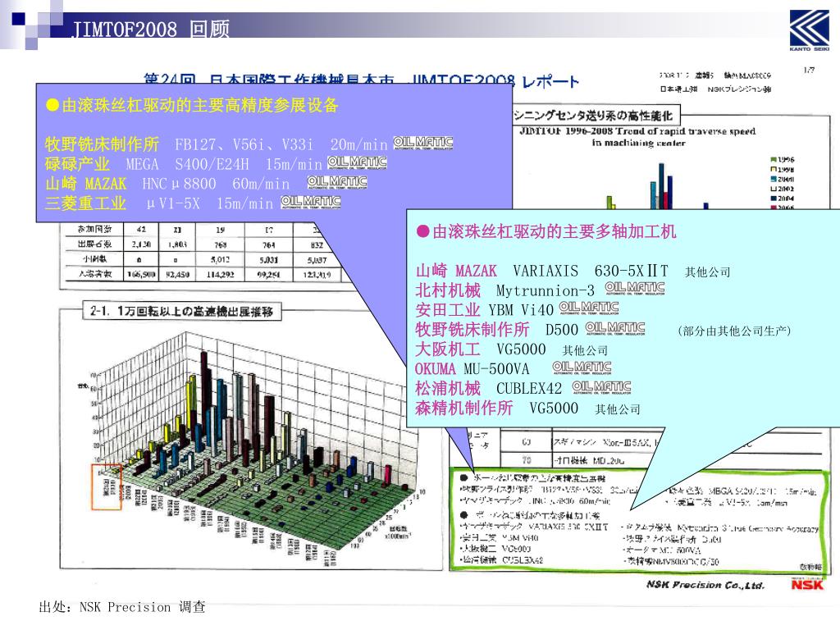Select VG5000 in the 大阪机工 row

(x=521, y=349)
